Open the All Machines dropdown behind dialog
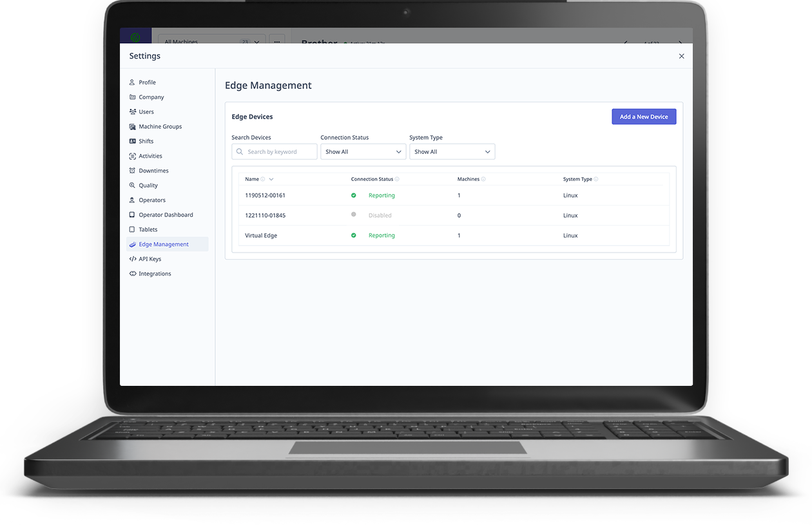The width and height of the screenshot is (812, 525). click(211, 39)
